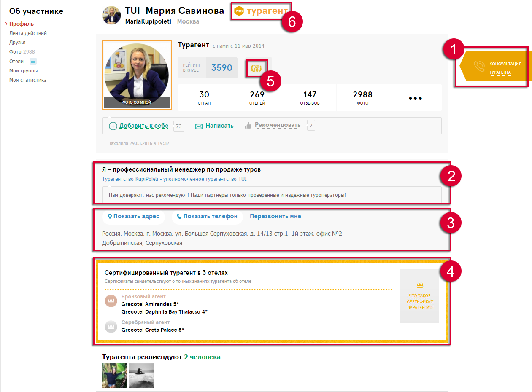Click the thumbs-up icon beside Рекомендовать
532x392 pixels.
[x=248, y=125]
